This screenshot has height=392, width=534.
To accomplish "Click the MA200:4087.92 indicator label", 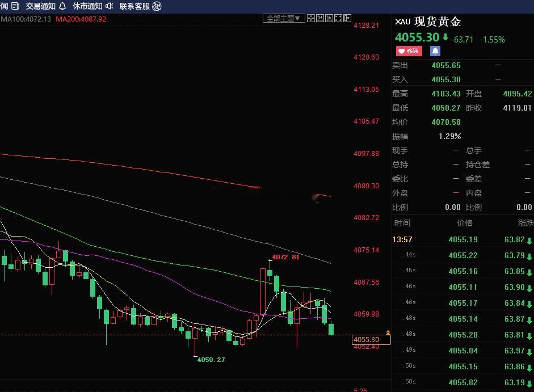I will 81,19.
